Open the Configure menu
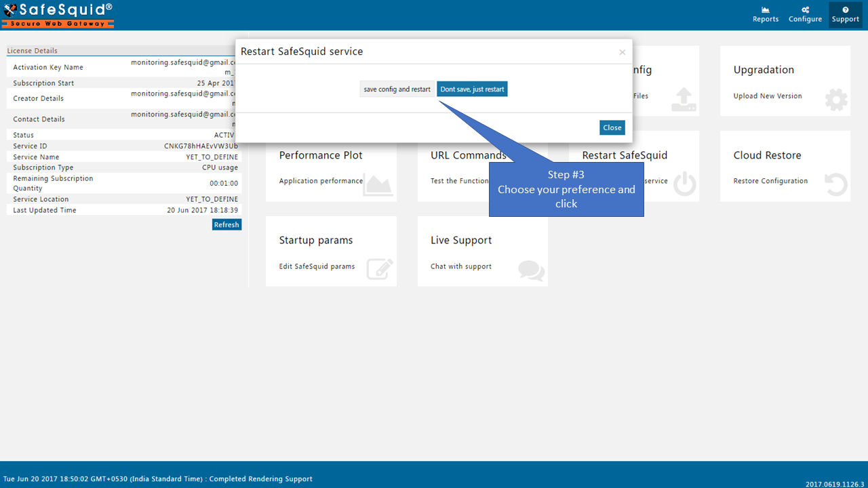 [805, 14]
